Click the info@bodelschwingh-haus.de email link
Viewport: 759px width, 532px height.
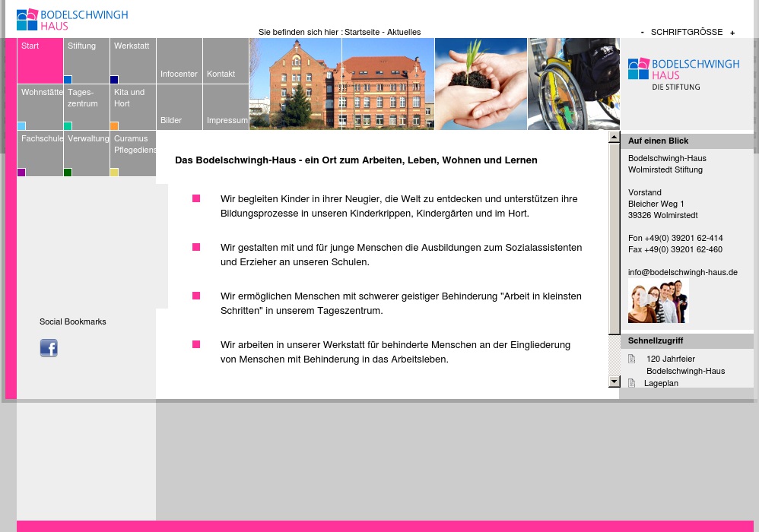point(682,272)
